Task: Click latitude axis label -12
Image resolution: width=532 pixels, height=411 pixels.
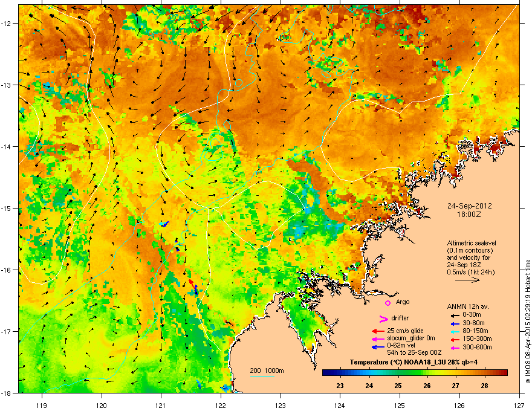Action: (x=6, y=24)
